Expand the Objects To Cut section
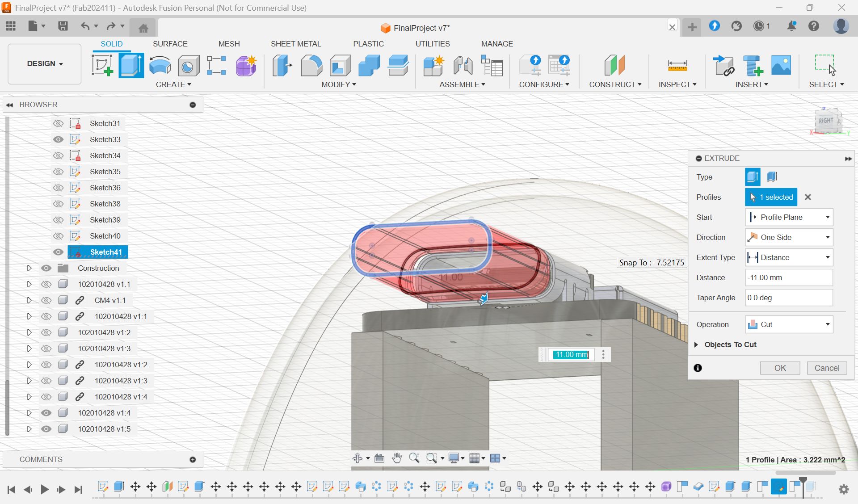The image size is (858, 504). click(696, 344)
